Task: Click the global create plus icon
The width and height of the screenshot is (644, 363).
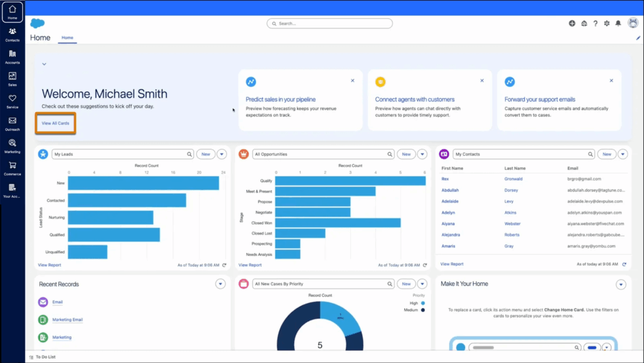Action: click(x=572, y=23)
